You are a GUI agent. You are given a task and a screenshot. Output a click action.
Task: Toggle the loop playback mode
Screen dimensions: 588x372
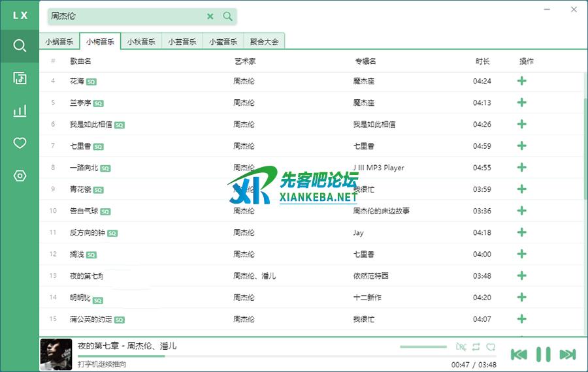pos(476,347)
